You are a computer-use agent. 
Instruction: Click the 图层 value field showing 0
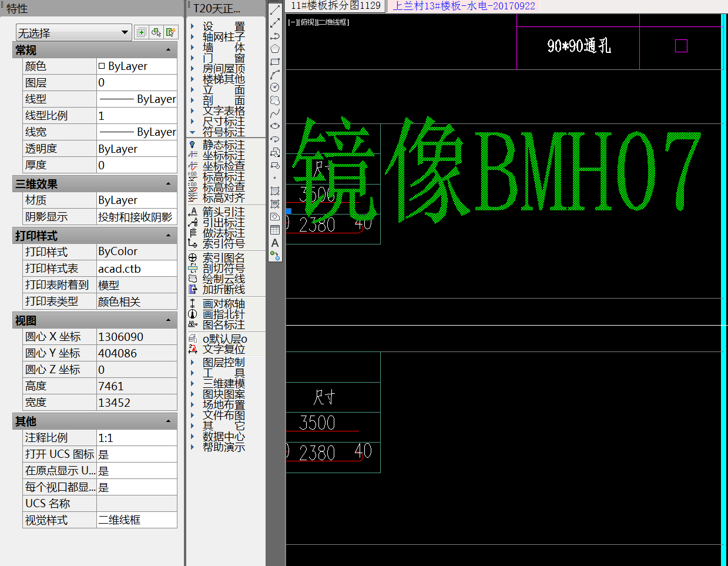136,83
